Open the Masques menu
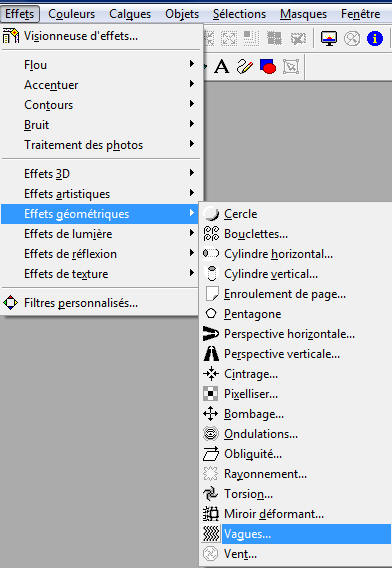This screenshot has height=568, width=392. [303, 14]
